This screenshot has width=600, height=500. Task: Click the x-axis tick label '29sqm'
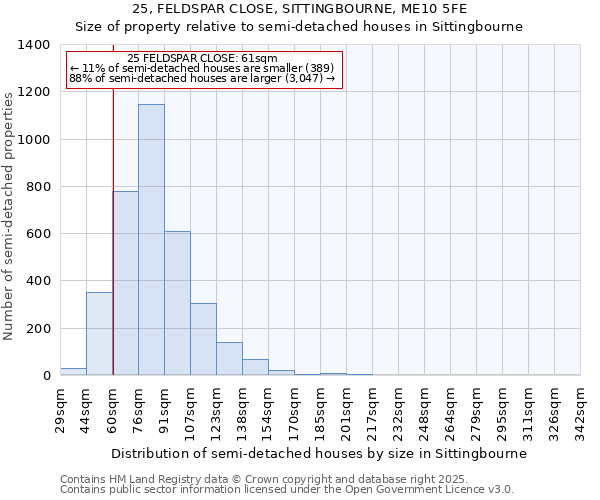pos(60,411)
